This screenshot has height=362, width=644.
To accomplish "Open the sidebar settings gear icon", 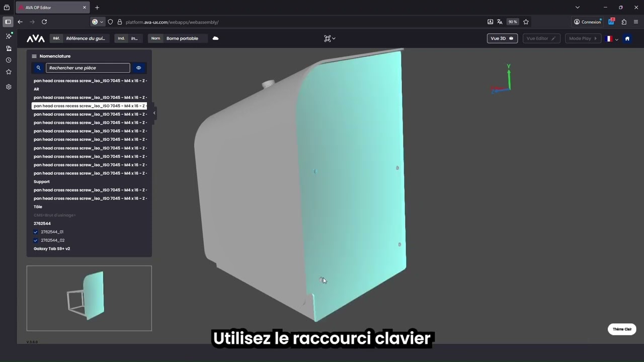I will pyautogui.click(x=9, y=87).
